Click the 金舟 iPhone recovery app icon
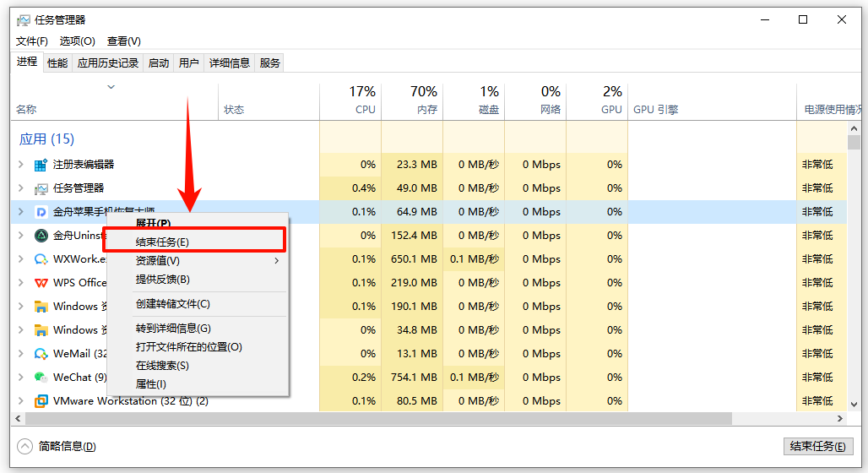 tap(41, 212)
